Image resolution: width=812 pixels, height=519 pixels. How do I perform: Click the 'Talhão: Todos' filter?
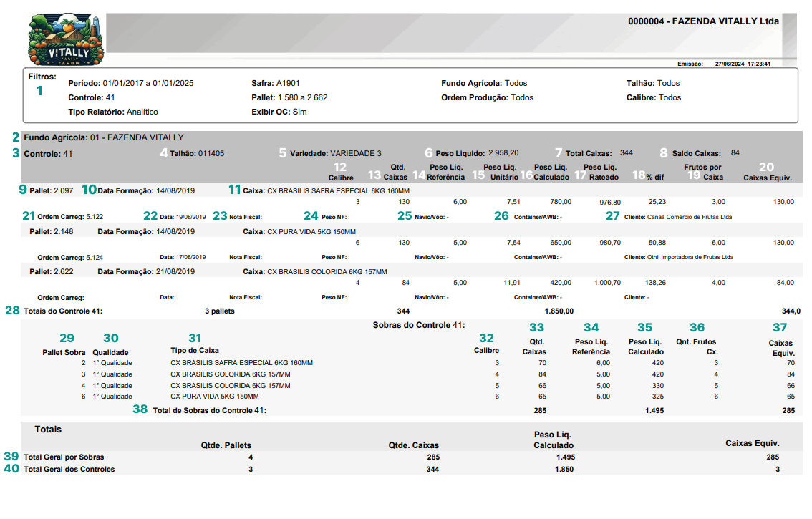pos(653,83)
